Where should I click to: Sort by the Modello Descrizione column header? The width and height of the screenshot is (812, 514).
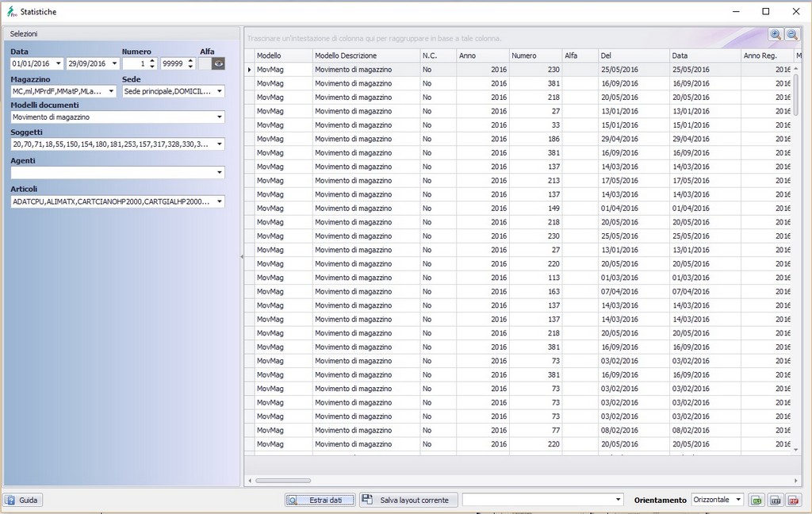coord(366,56)
